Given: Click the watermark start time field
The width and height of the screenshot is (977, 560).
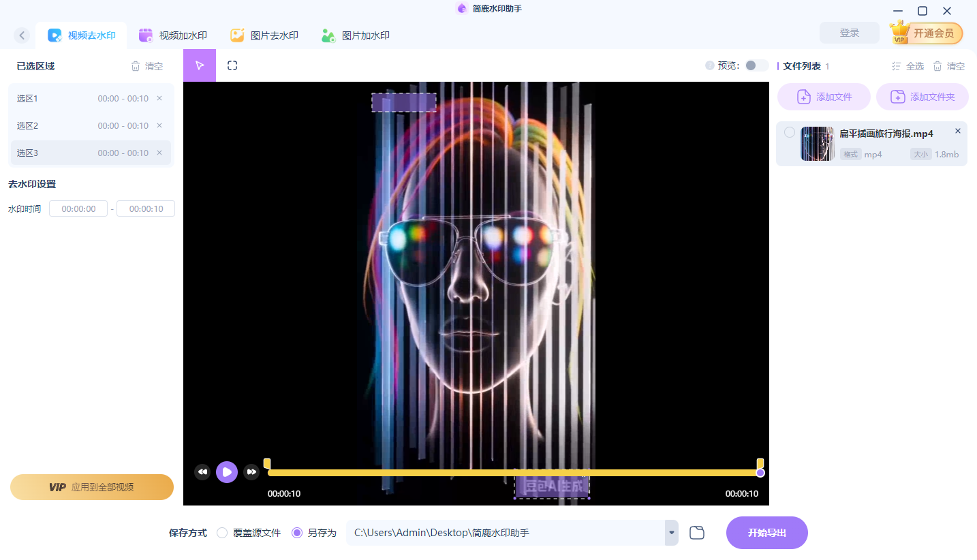Looking at the screenshot, I should 78,209.
